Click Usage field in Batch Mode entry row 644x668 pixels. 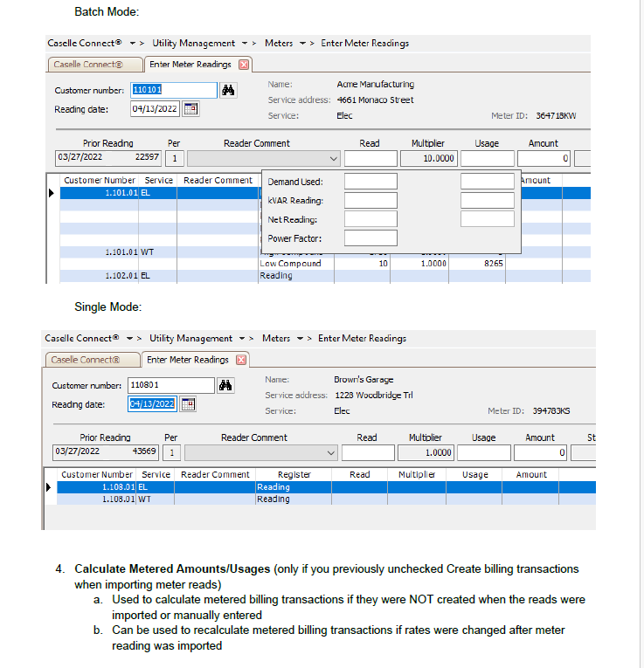point(488,158)
